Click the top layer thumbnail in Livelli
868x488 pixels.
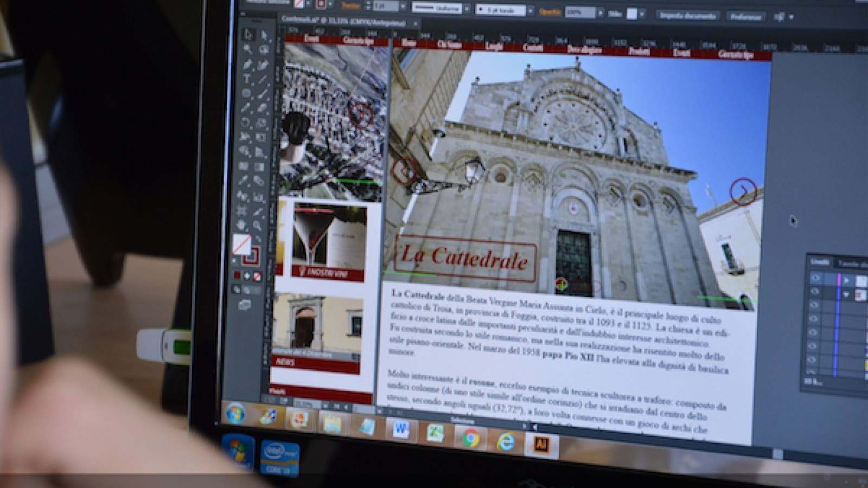pos(861,281)
